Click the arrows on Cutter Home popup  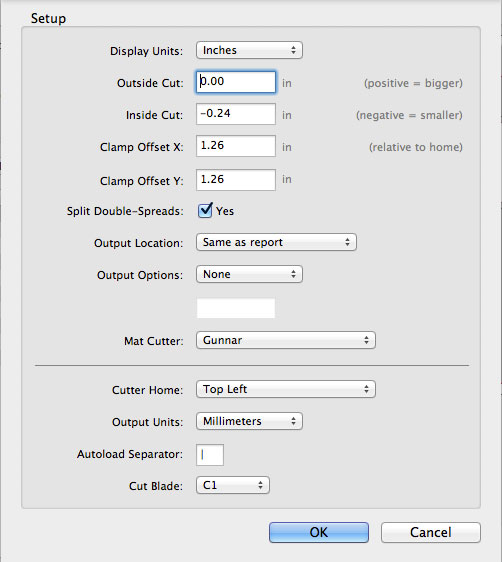[x=366, y=389]
